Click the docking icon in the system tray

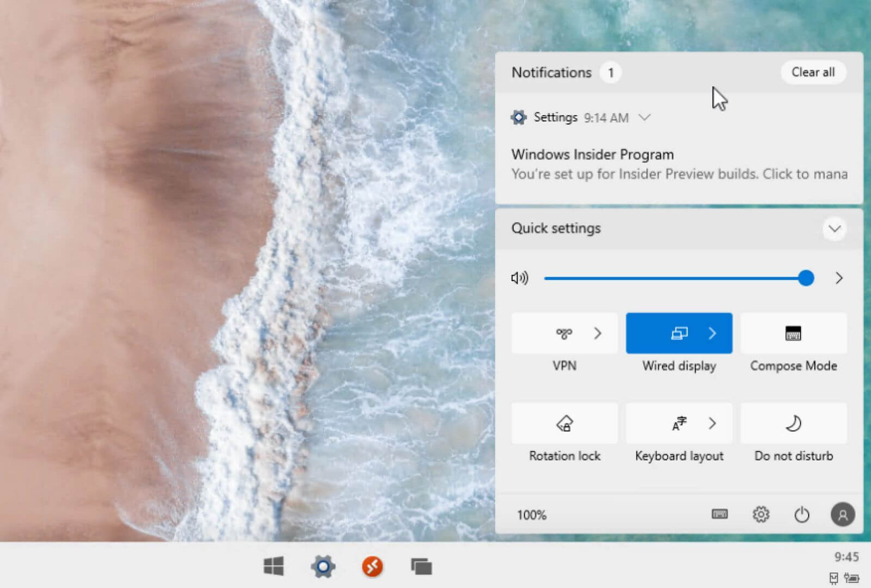(x=834, y=577)
